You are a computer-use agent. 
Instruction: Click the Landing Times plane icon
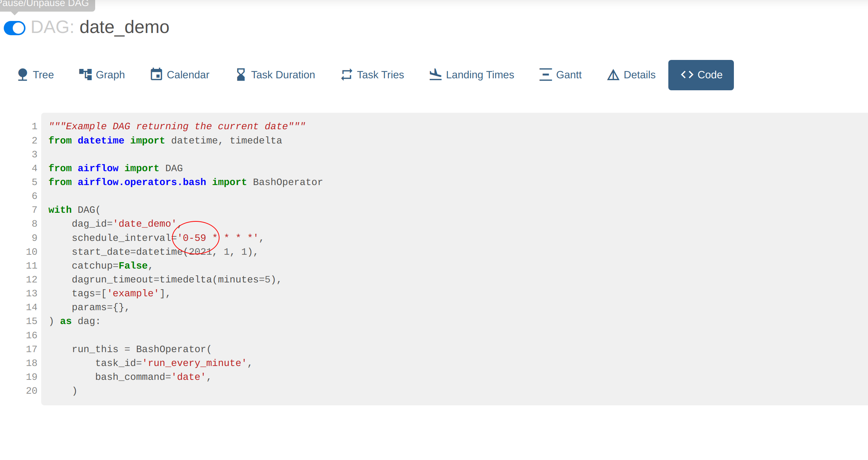pos(435,74)
